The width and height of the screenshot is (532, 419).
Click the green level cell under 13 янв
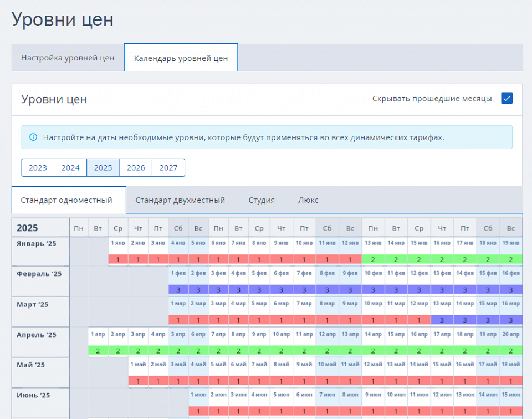[x=373, y=259]
